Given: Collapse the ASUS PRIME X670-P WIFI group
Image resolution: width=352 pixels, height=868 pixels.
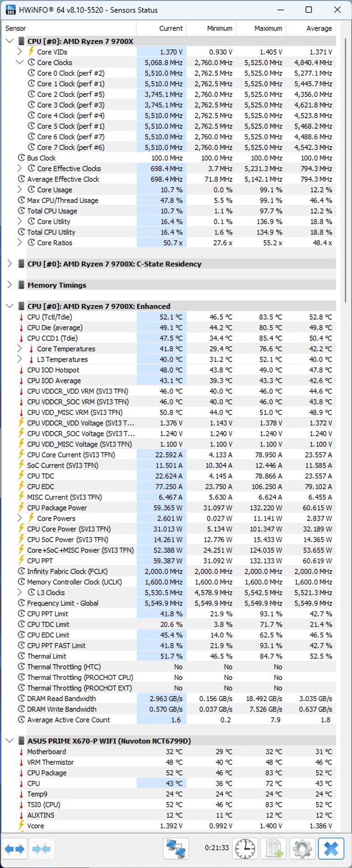Looking at the screenshot, I should [9, 741].
